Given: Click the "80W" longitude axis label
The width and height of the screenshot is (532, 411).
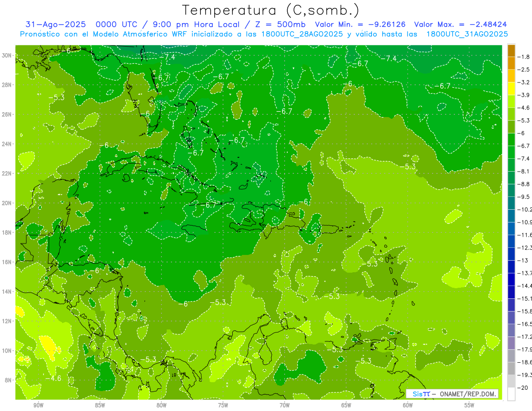Looking at the screenshot, I should tap(161, 405).
